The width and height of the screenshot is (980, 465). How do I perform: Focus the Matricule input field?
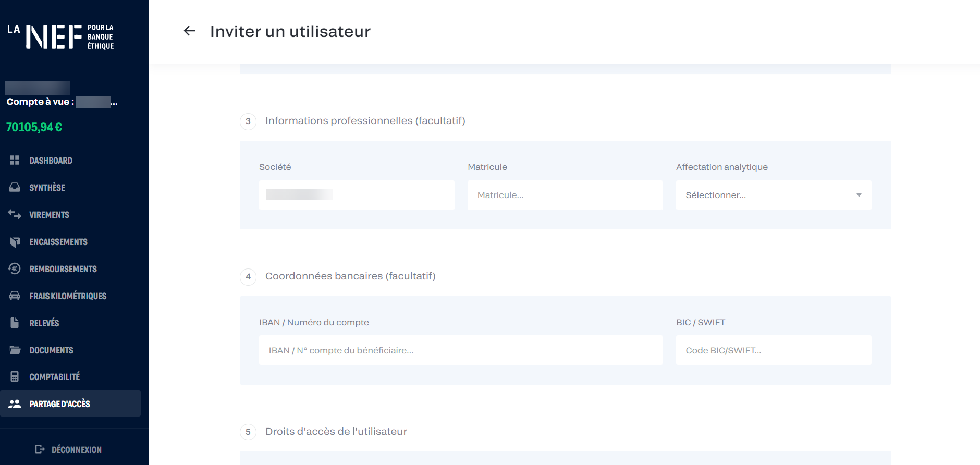(565, 195)
